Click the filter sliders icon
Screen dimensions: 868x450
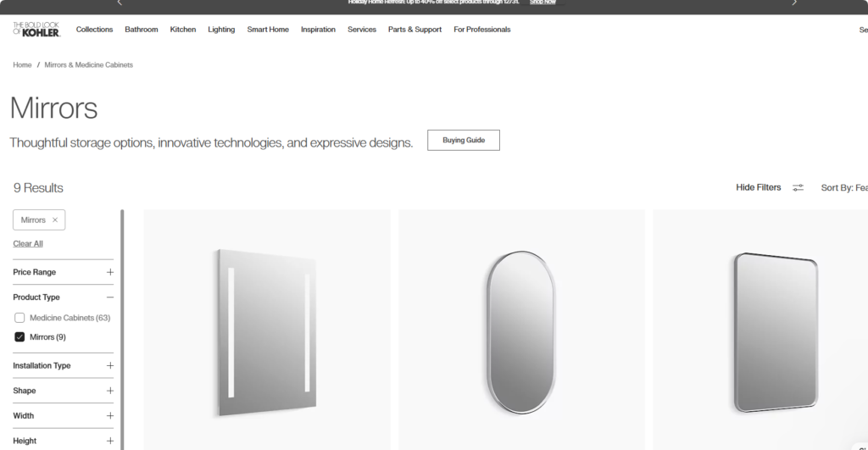798,187
